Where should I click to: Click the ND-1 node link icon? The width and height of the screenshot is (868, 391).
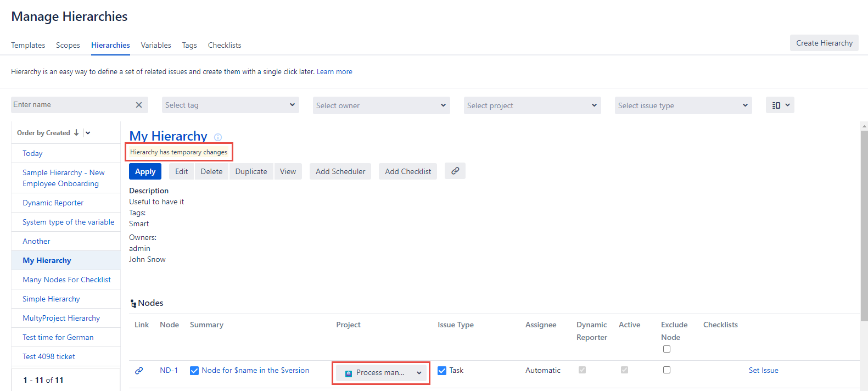pyautogui.click(x=139, y=371)
